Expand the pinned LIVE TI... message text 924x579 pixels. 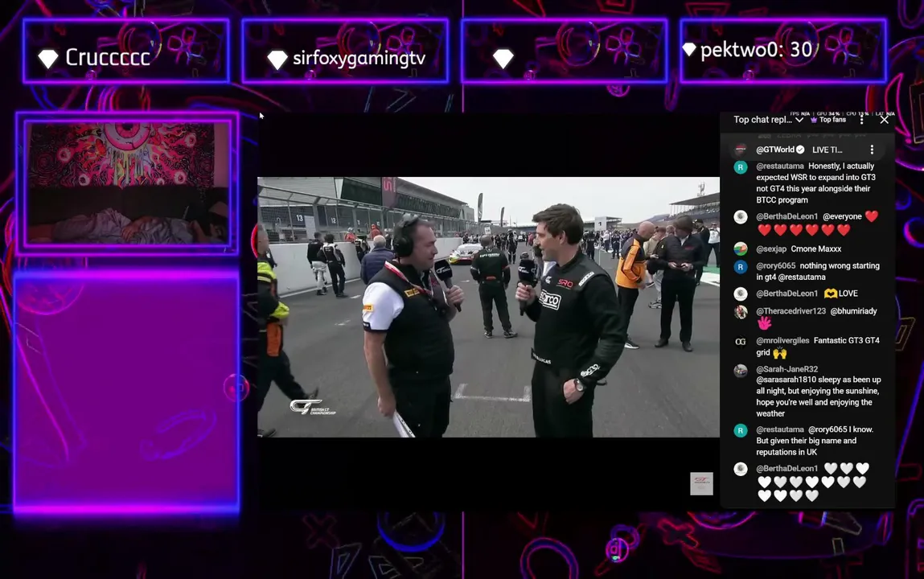coord(827,150)
